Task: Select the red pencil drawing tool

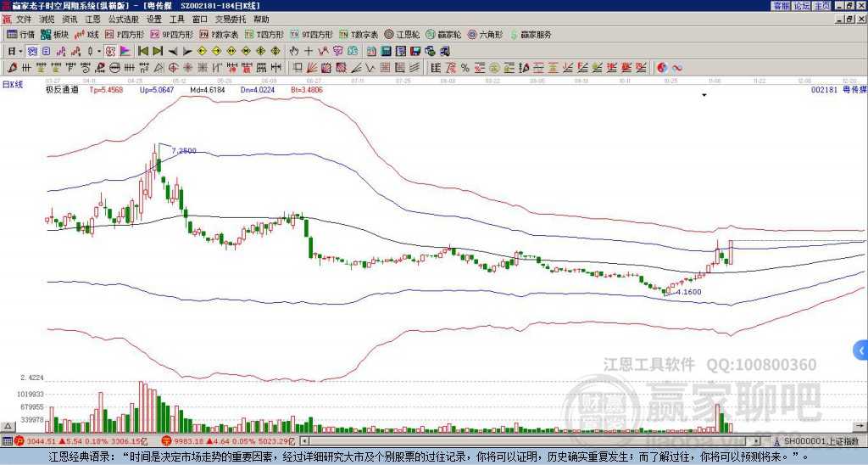Action: point(12,68)
